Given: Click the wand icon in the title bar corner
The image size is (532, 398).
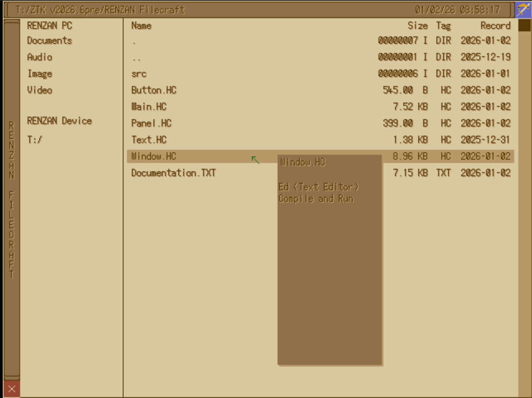Looking at the screenshot, I should click(523, 10).
